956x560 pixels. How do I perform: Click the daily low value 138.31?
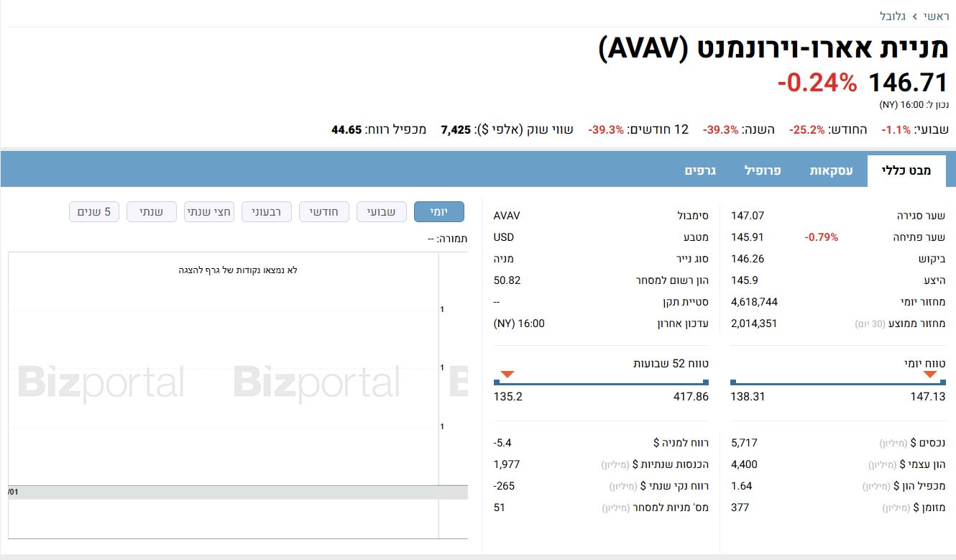748,397
